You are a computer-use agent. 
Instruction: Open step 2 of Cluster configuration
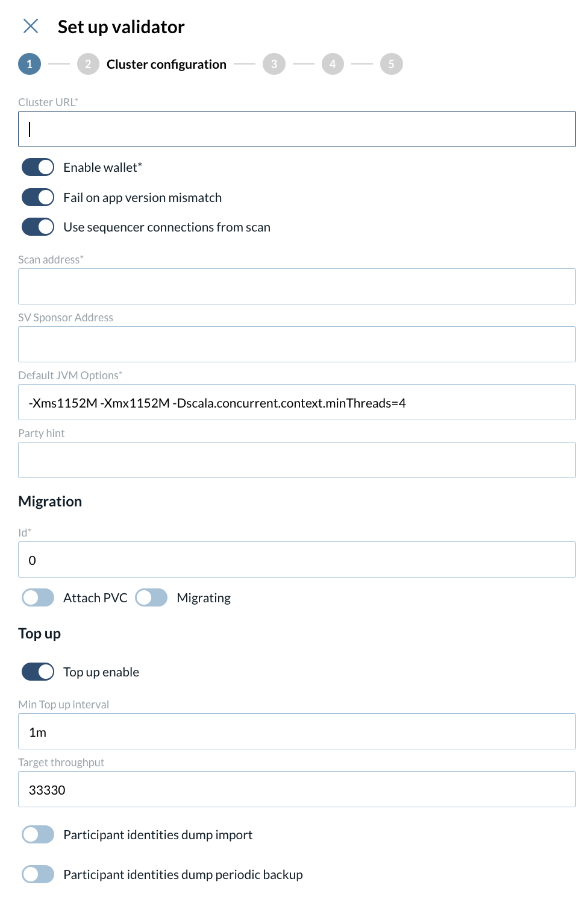(x=88, y=63)
